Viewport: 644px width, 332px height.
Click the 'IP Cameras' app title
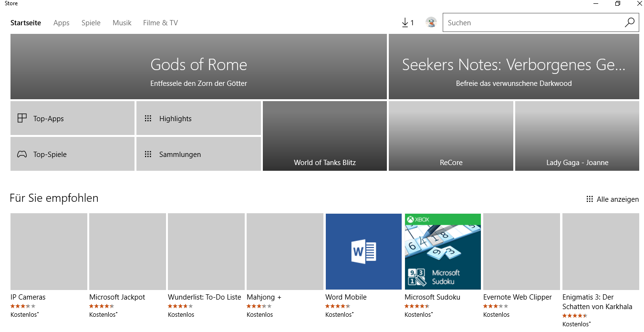click(28, 297)
